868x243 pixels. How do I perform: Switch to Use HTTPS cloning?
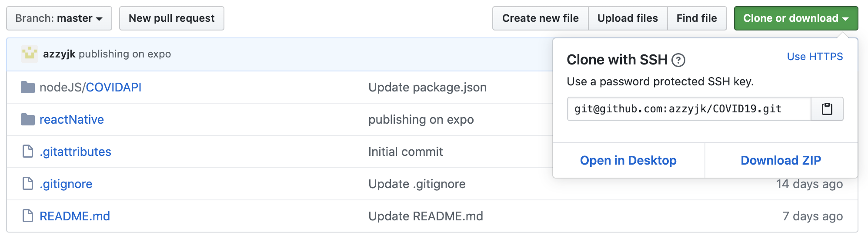click(x=815, y=57)
